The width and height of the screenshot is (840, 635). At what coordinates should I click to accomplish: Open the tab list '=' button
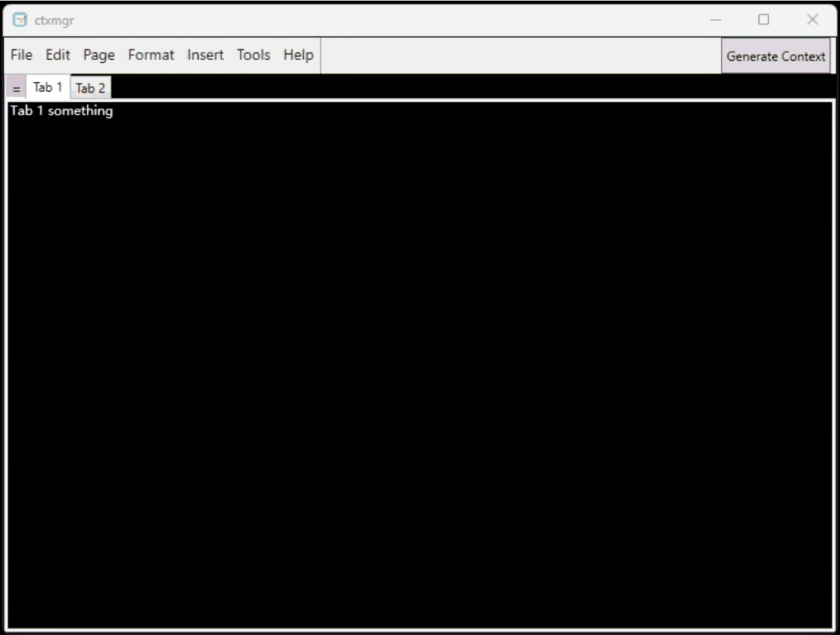pos(16,89)
